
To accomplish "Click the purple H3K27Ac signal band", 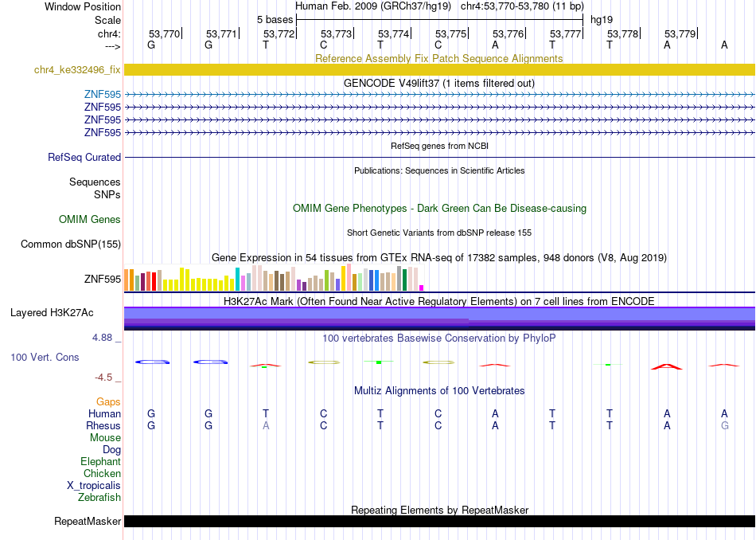I will tap(439, 319).
